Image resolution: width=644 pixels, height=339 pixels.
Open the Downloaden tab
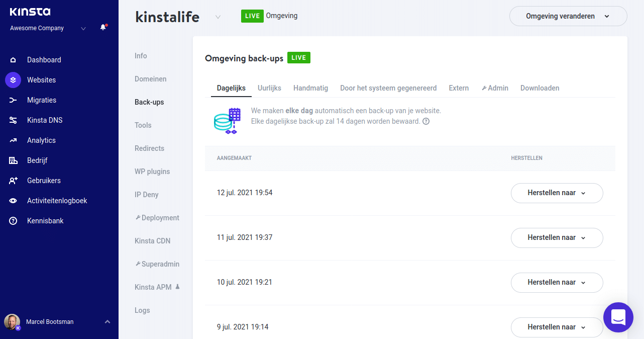540,88
